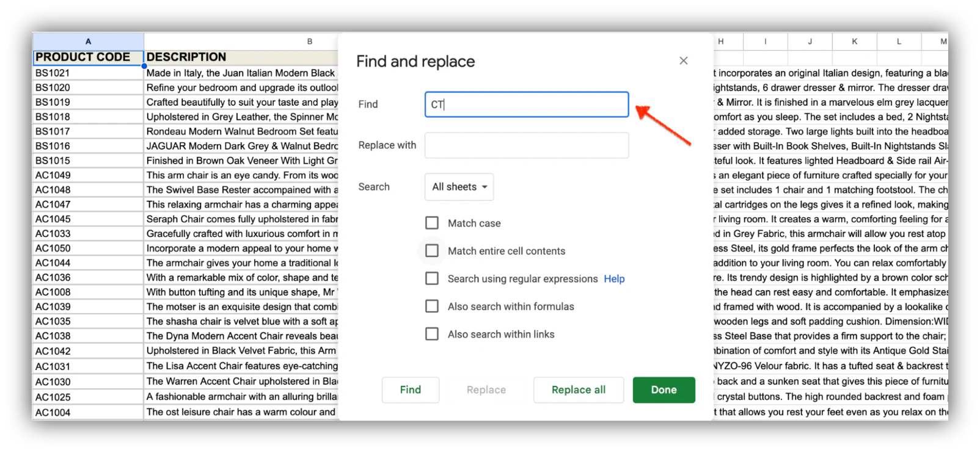Tick Match entire cell contents

point(432,250)
